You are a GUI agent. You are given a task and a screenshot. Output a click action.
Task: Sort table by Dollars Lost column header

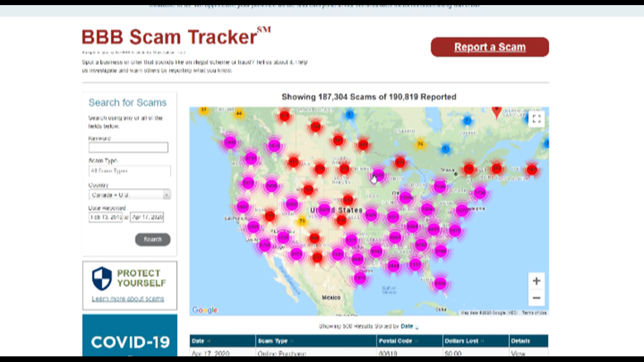[476, 341]
